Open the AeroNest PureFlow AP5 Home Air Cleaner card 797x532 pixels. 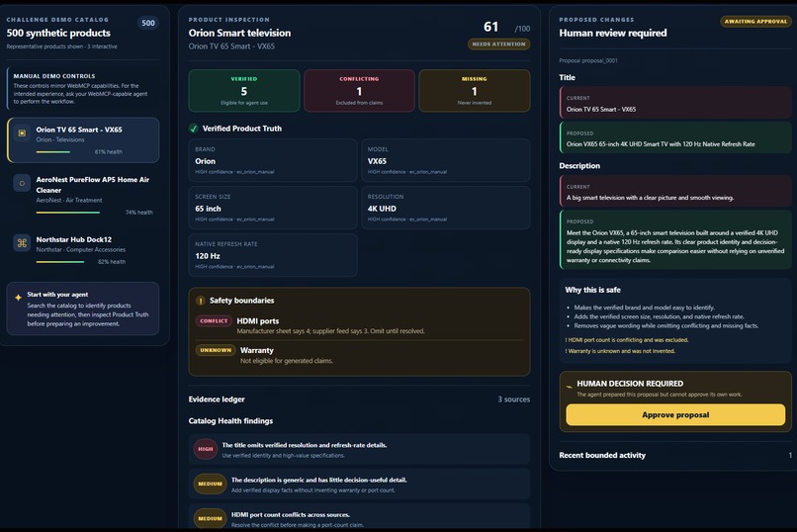pos(83,195)
